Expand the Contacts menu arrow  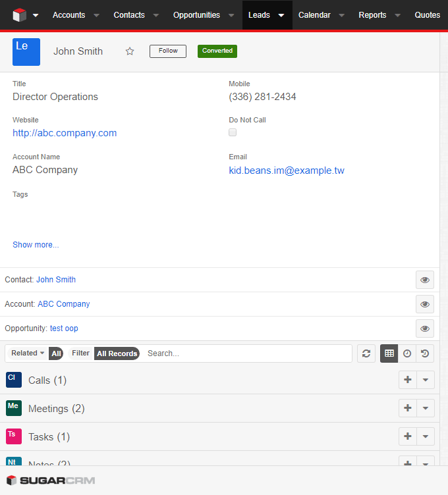click(x=156, y=15)
